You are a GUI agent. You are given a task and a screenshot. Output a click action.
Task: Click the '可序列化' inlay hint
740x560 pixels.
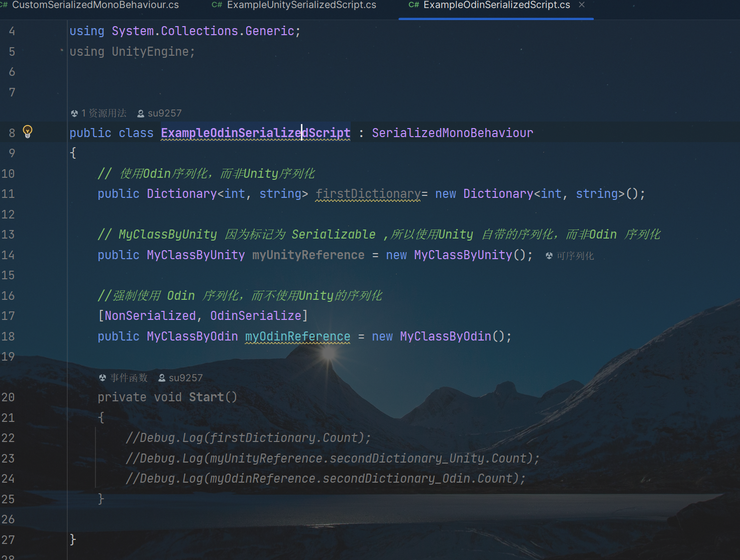(575, 256)
